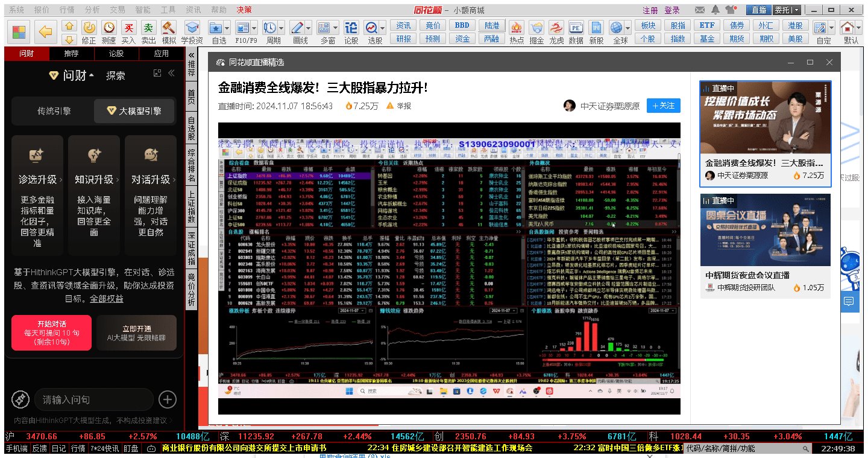Click the 开始对话 red button
This screenshot has width=868, height=458.
pyautogui.click(x=51, y=332)
